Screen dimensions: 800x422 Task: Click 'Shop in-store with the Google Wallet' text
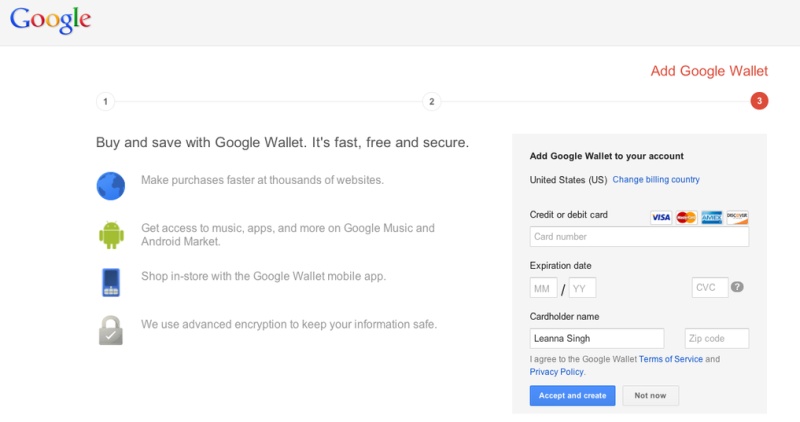tap(263, 276)
